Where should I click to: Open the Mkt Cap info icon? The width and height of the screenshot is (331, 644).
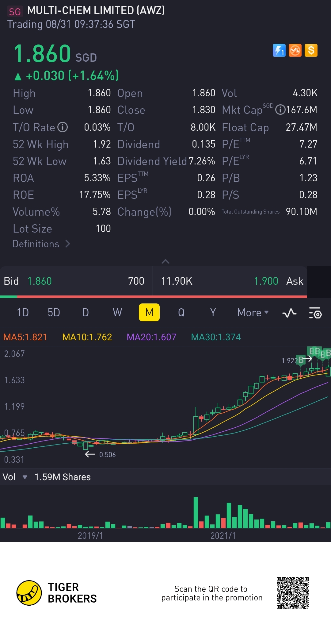[280, 110]
